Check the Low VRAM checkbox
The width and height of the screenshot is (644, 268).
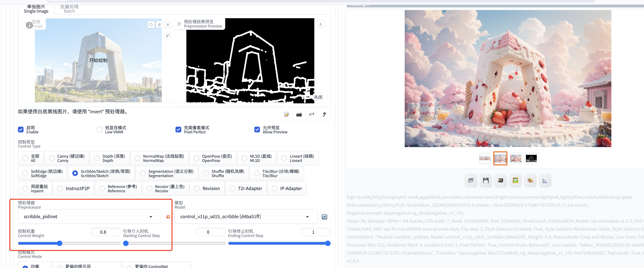pyautogui.click(x=99, y=130)
